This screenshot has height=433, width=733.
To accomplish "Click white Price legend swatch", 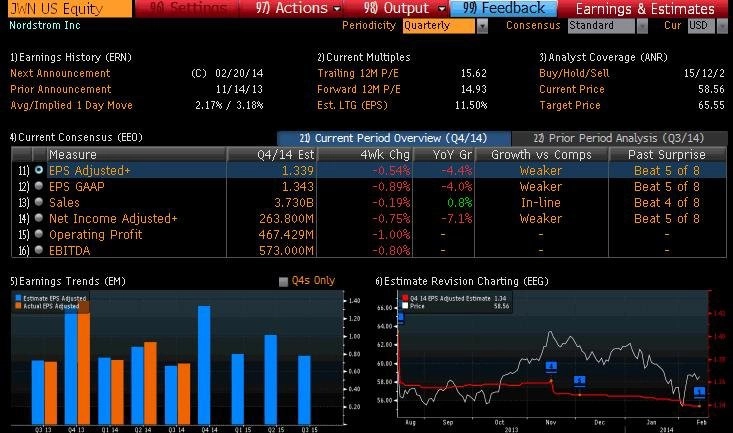I will pyautogui.click(x=405, y=306).
